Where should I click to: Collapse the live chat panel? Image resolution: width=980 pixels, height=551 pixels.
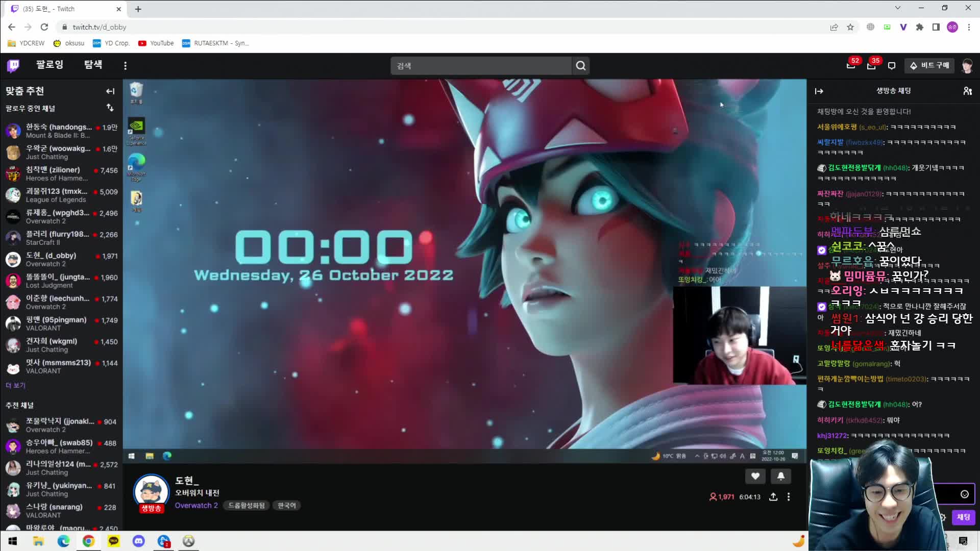pos(819,91)
